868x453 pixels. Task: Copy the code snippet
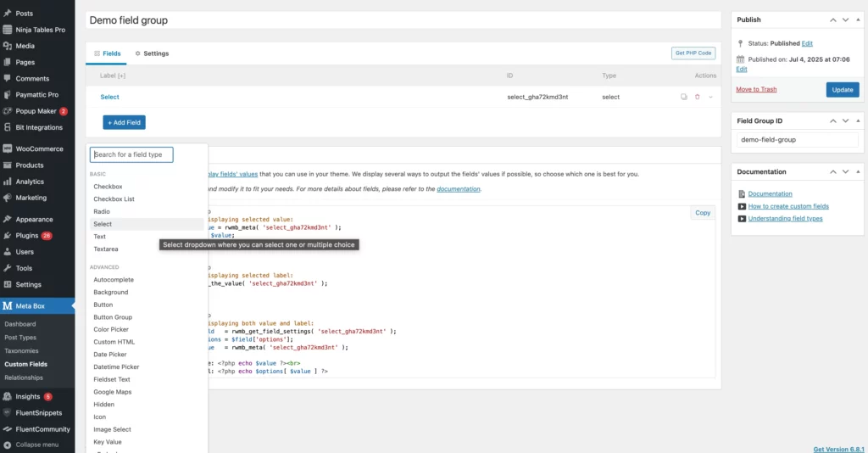tap(703, 213)
